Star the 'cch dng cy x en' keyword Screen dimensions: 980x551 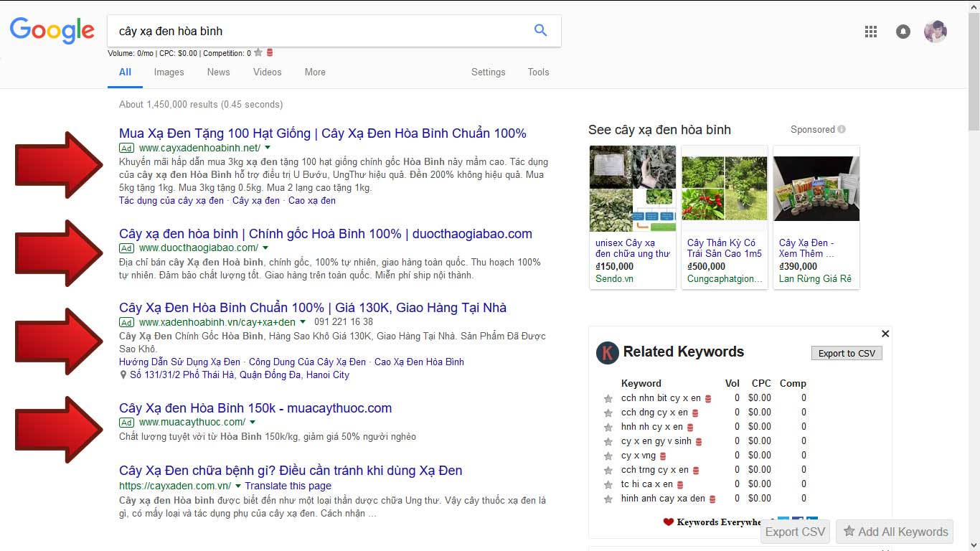tap(608, 413)
